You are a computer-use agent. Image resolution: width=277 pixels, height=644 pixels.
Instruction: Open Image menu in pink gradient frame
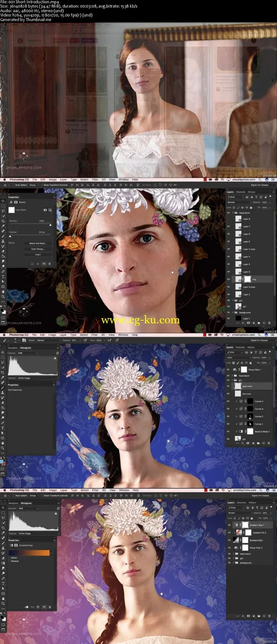tap(53, 490)
